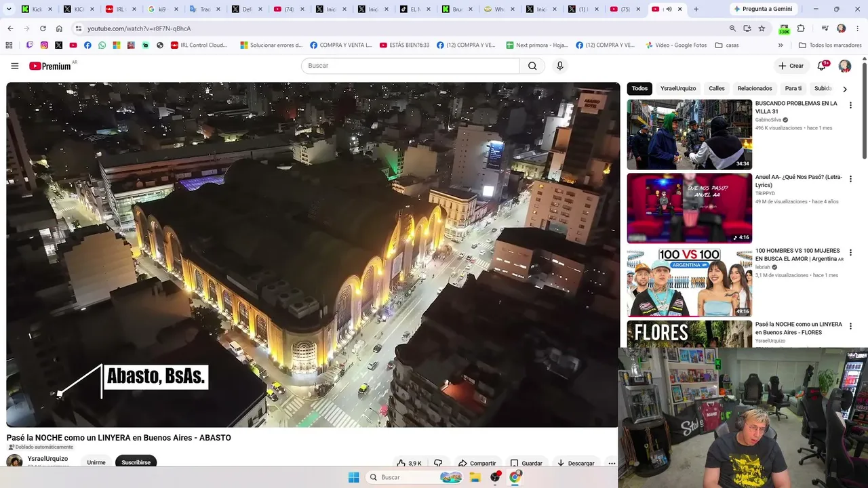Image resolution: width=868 pixels, height=488 pixels.
Task: Click the main video player
Action: (x=313, y=255)
